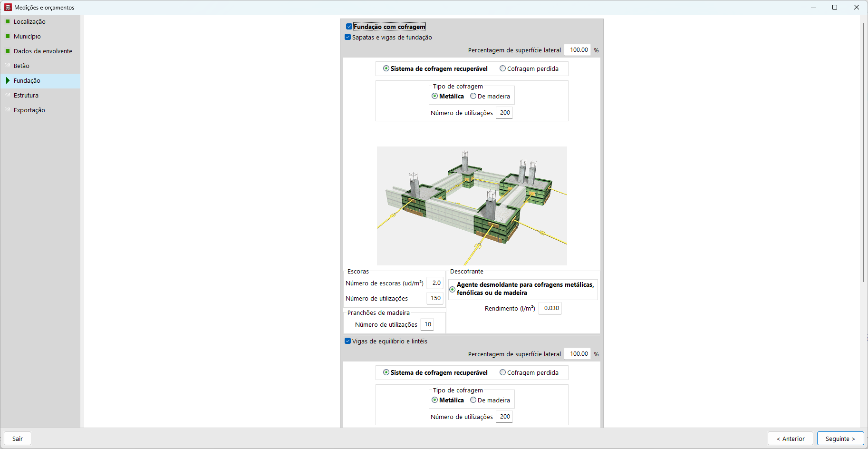Toggle the Fundação com cofragem checkbox
Viewport: 868px width, 449px height.
(x=349, y=27)
